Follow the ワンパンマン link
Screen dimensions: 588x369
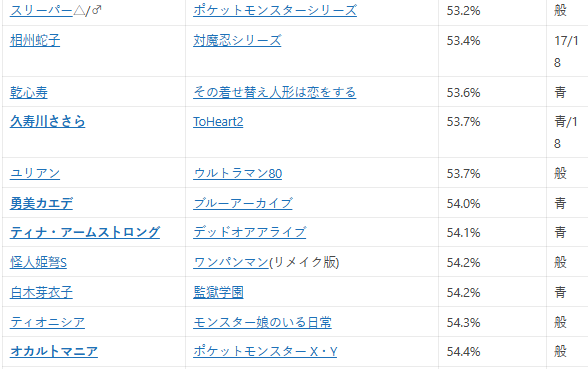[x=231, y=262]
